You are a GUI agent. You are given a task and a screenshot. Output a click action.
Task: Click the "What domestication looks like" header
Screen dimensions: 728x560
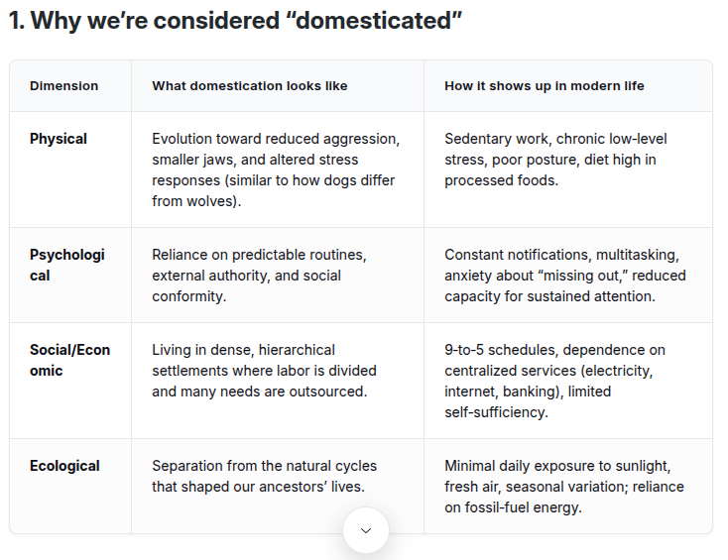click(249, 86)
